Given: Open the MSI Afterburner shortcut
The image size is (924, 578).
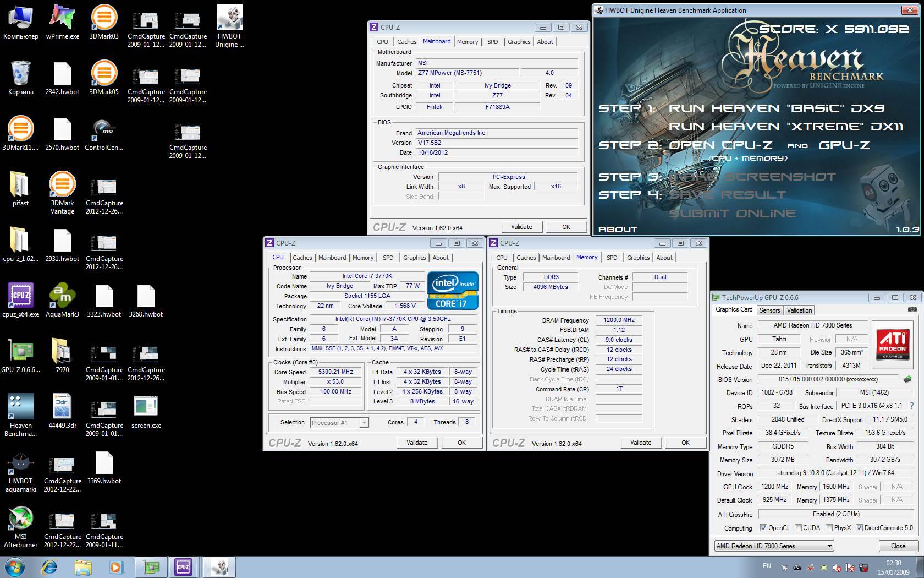Looking at the screenshot, I should pos(20,527).
